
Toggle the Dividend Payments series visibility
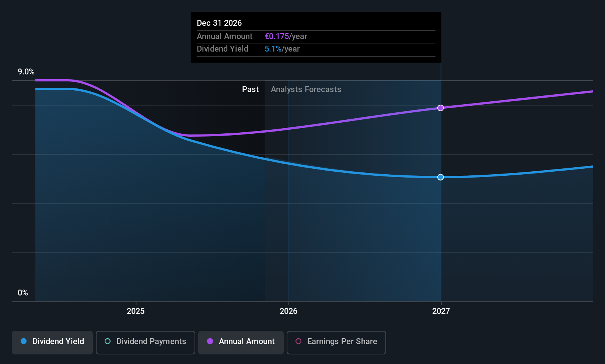point(145,342)
